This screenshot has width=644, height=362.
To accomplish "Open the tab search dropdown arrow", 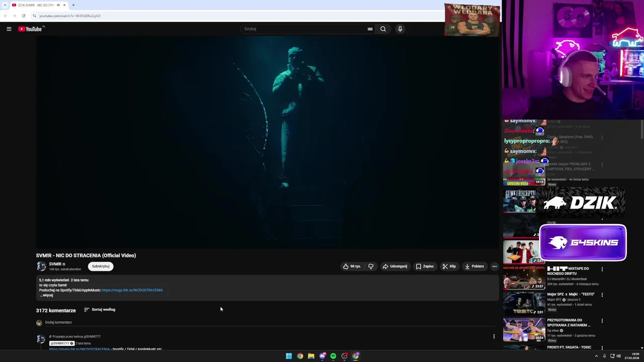I will click(x=5, y=5).
